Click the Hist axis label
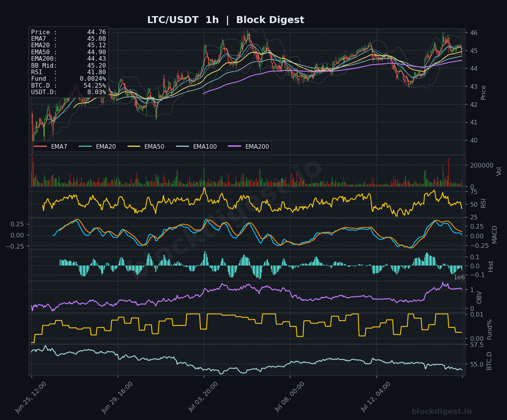Viewport: 507px width, 420px height. coord(491,266)
